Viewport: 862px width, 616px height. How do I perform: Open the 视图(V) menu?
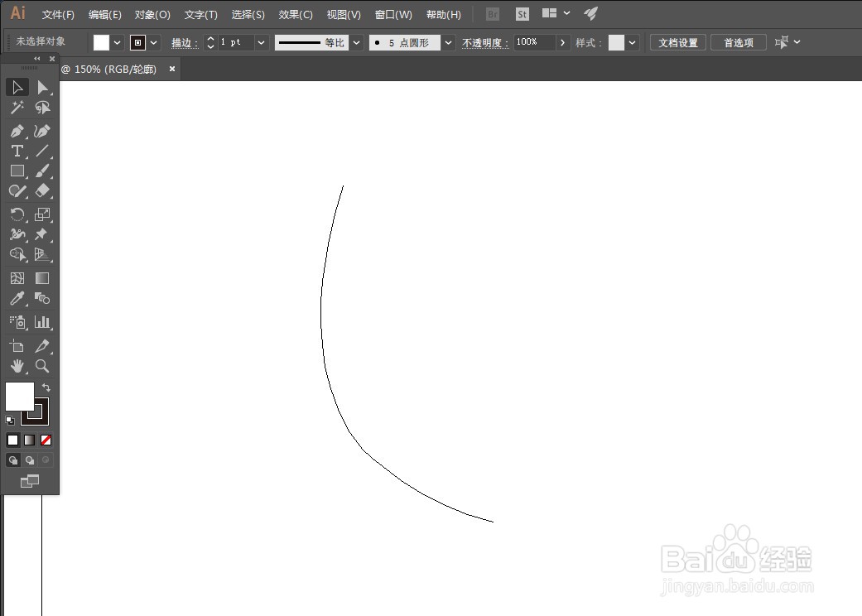click(344, 15)
